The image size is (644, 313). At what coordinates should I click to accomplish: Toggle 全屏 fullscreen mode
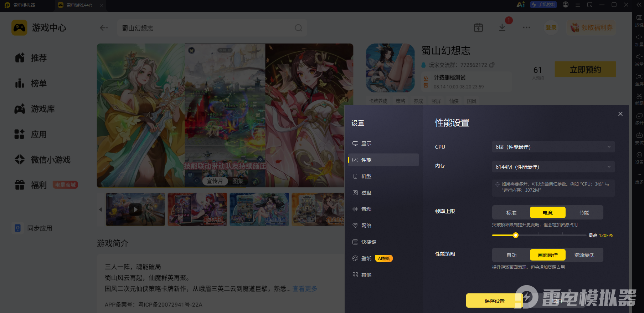(x=639, y=80)
